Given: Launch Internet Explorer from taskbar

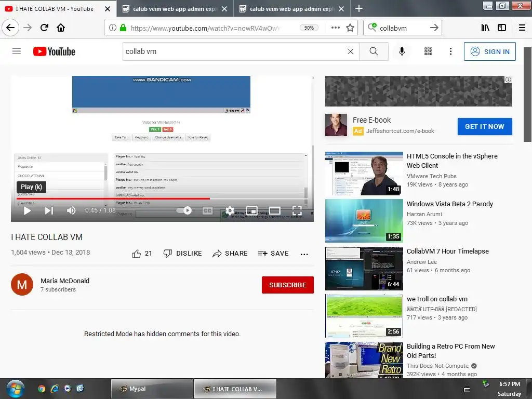Looking at the screenshot, I should click(54, 389).
